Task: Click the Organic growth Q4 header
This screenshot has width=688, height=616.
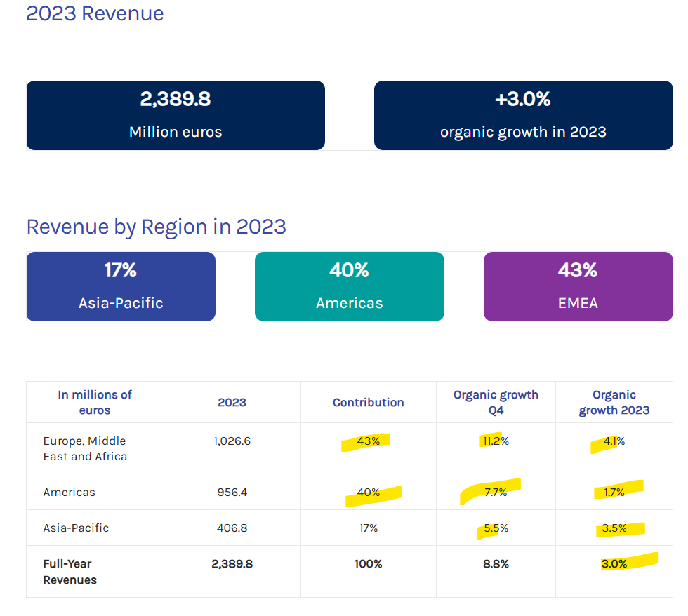Action: [496, 403]
